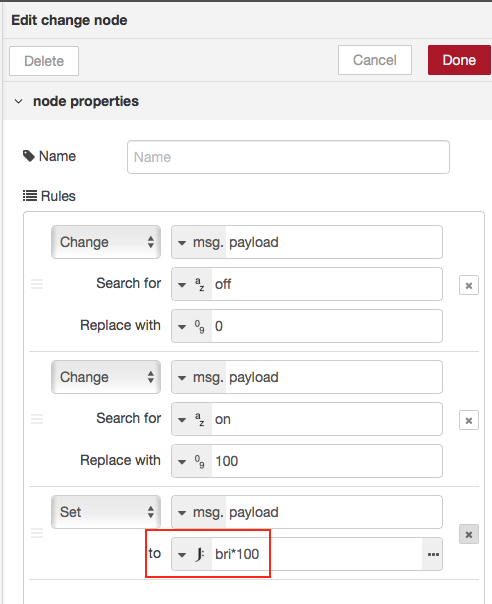Click the Cancel button
Viewport: 492px width, 604px height.
point(375,60)
